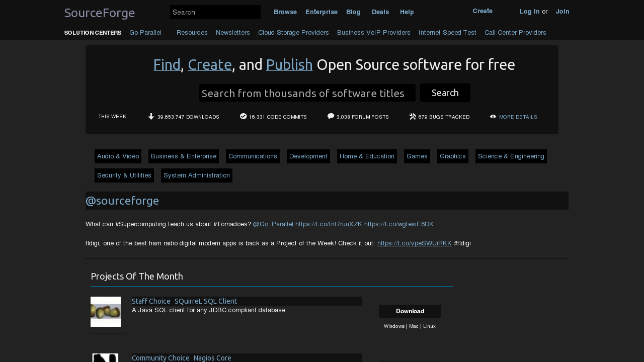
Task: Click the large Search button
Action: point(445,93)
